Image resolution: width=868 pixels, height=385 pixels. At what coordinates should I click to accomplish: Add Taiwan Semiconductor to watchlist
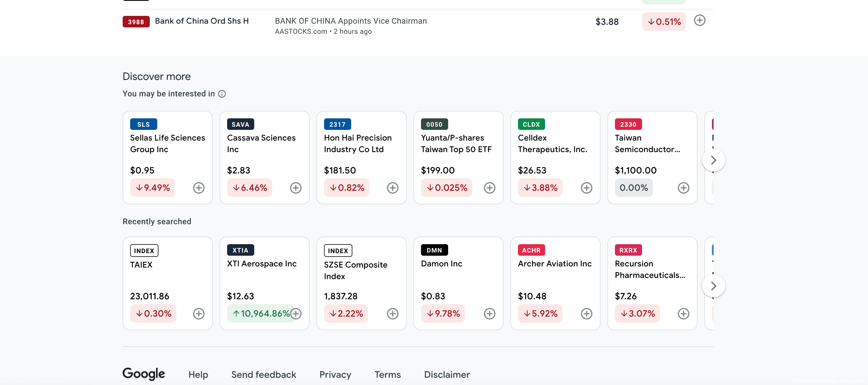click(x=683, y=188)
